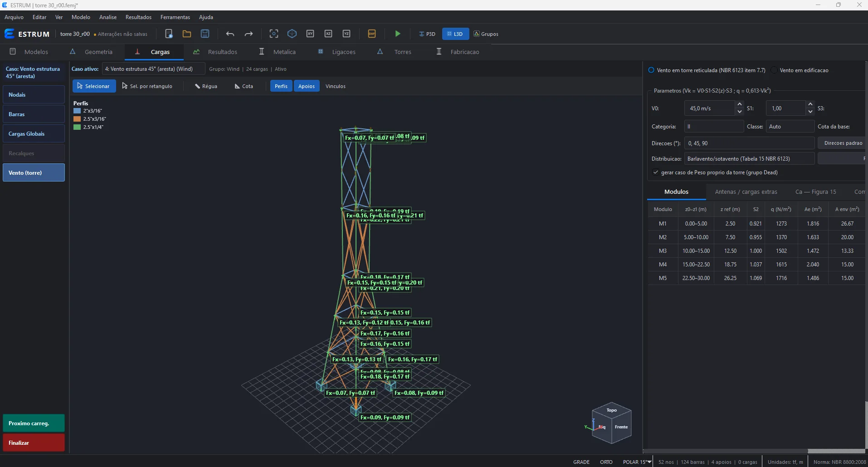The height and width of the screenshot is (467, 868).
Task: Click the Direcoes padrao button
Action: (x=843, y=143)
